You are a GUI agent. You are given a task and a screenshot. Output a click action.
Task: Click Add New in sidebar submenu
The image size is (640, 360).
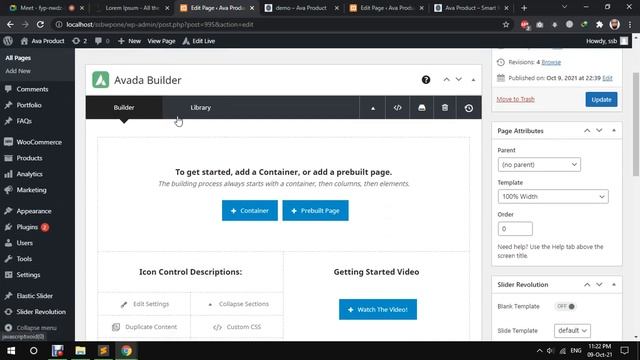coord(18,71)
